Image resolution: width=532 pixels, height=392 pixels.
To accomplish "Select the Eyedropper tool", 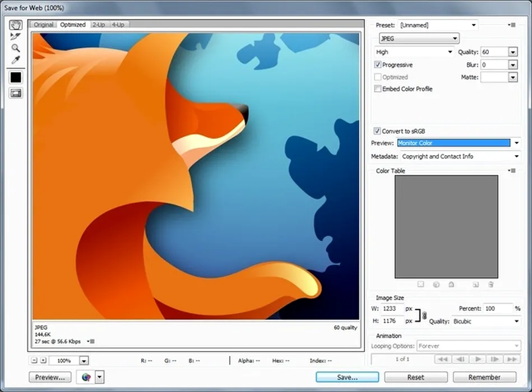I will pos(16,60).
